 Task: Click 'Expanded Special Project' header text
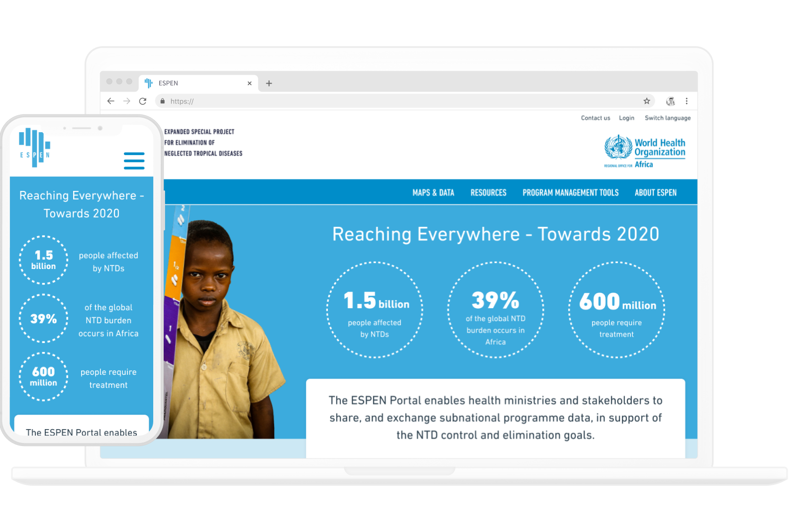(203, 143)
